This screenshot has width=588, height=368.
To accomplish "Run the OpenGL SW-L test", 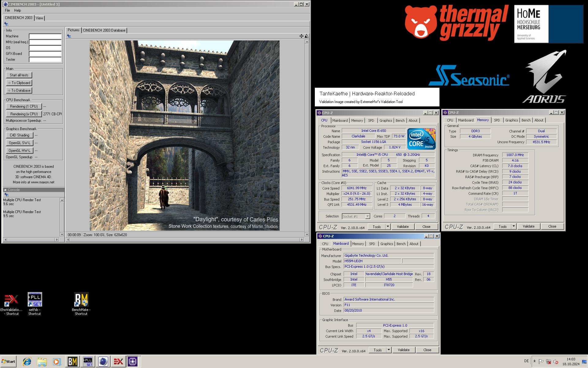I will 20,143.
